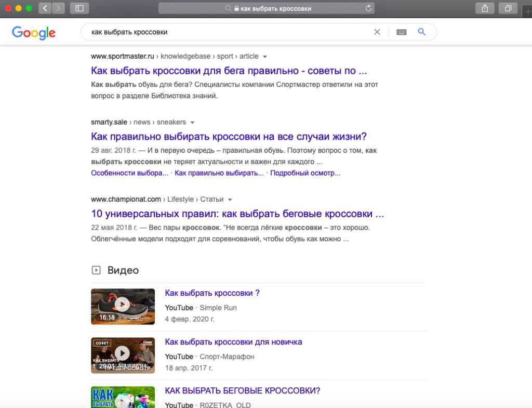Screen dimensions: 532x408
Task: Click the snippet date '22 мая 2018 г.'
Action: [114, 228]
